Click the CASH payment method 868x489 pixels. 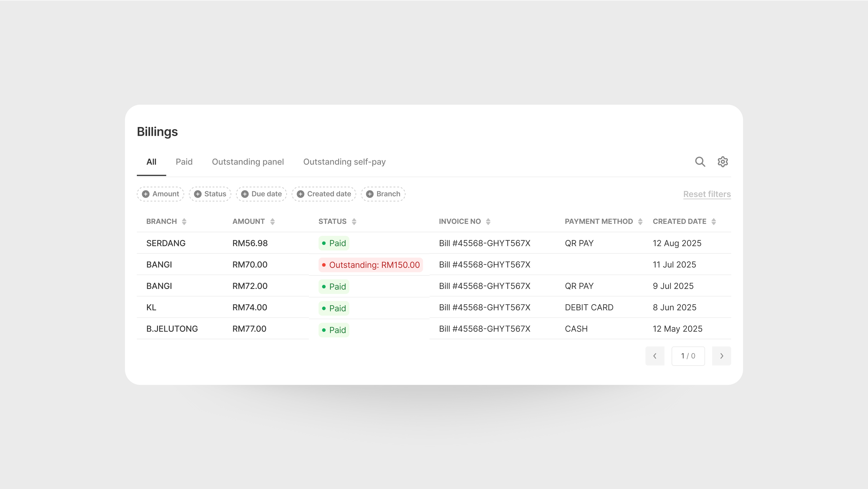click(x=576, y=329)
